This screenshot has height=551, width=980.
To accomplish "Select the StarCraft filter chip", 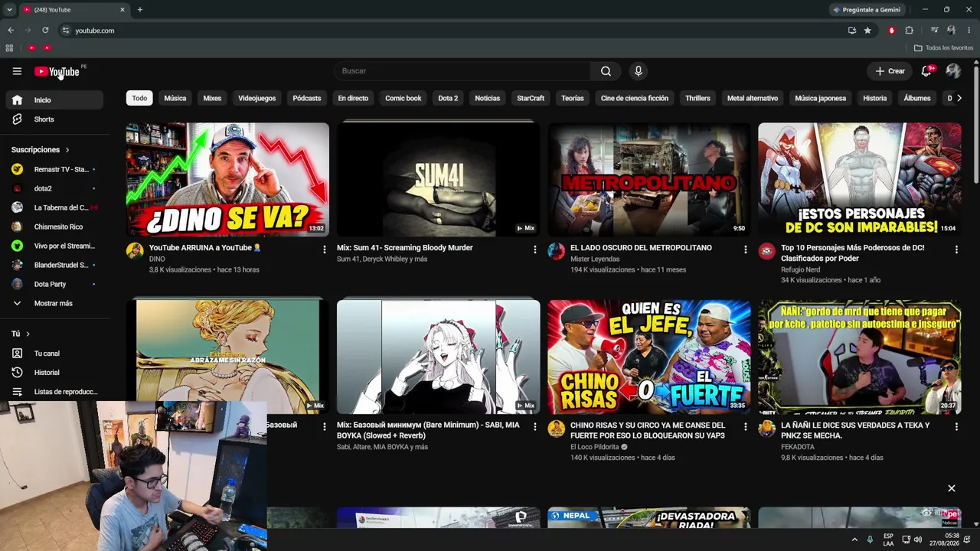I will tap(531, 98).
